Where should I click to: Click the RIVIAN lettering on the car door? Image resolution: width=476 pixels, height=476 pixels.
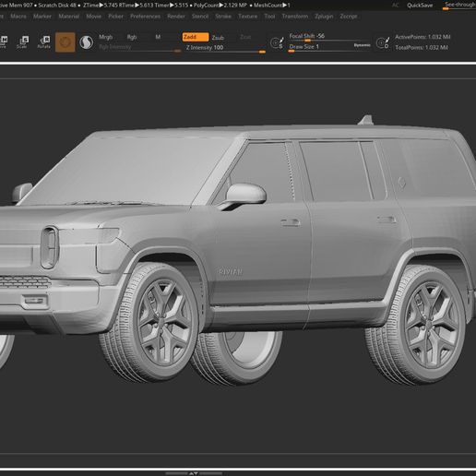231,272
